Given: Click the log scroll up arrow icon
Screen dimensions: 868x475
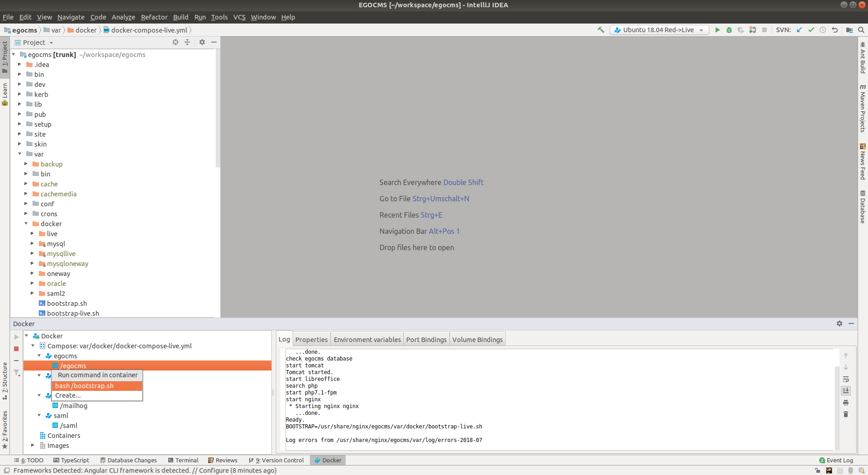Looking at the screenshot, I should click(x=846, y=356).
